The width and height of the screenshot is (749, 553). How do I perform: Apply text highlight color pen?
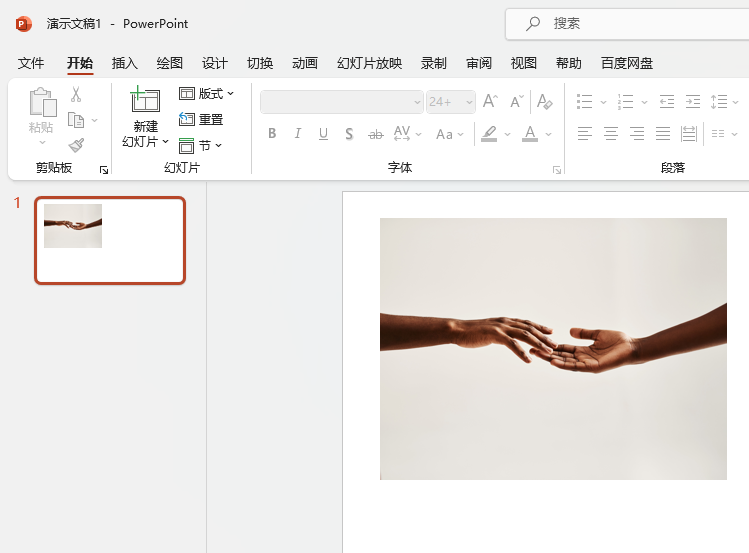(x=489, y=134)
